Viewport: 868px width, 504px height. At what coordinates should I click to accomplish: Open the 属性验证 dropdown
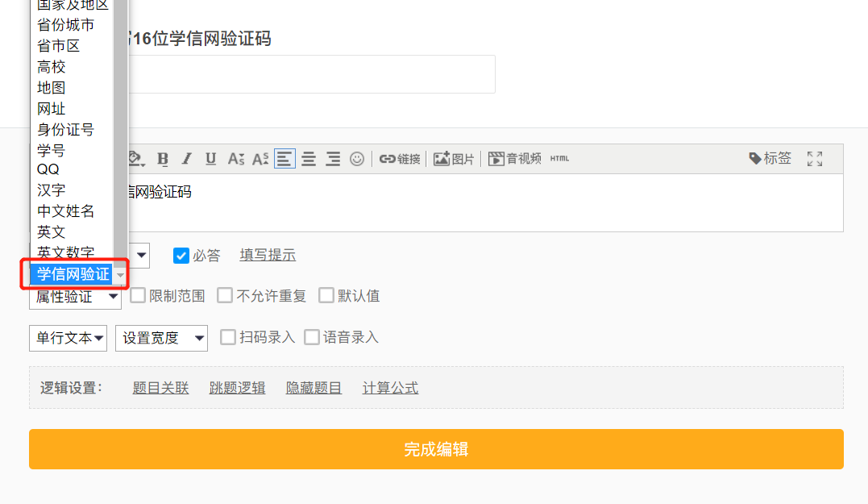coord(75,298)
